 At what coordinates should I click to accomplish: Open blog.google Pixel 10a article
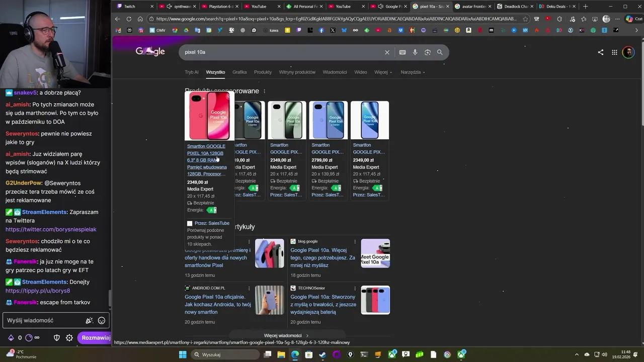pos(323,257)
